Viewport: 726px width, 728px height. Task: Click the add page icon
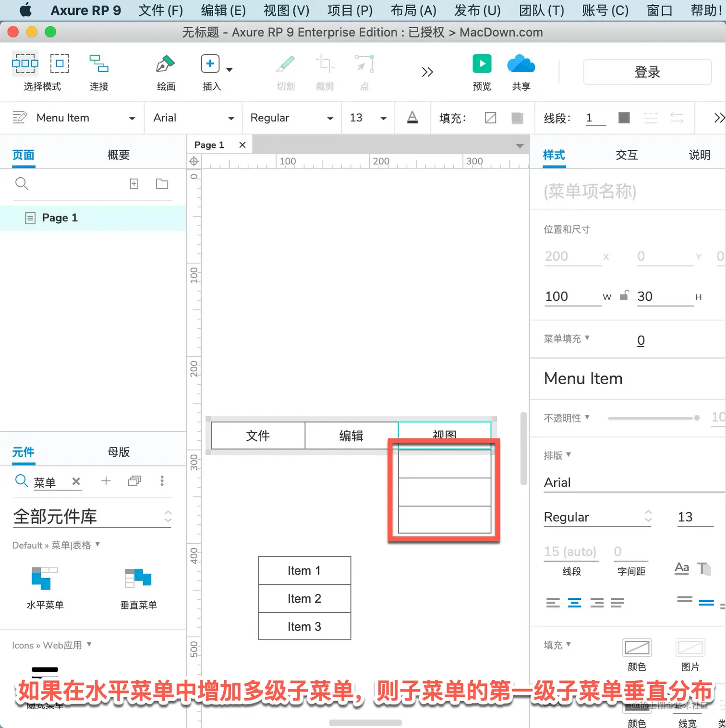coord(134,183)
